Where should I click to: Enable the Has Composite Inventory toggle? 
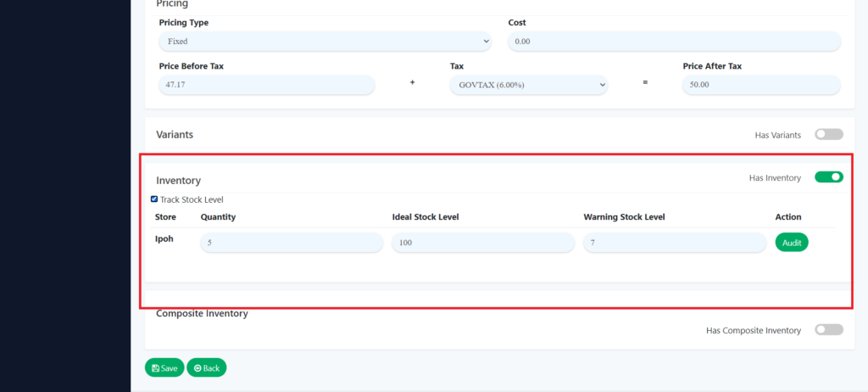point(828,330)
